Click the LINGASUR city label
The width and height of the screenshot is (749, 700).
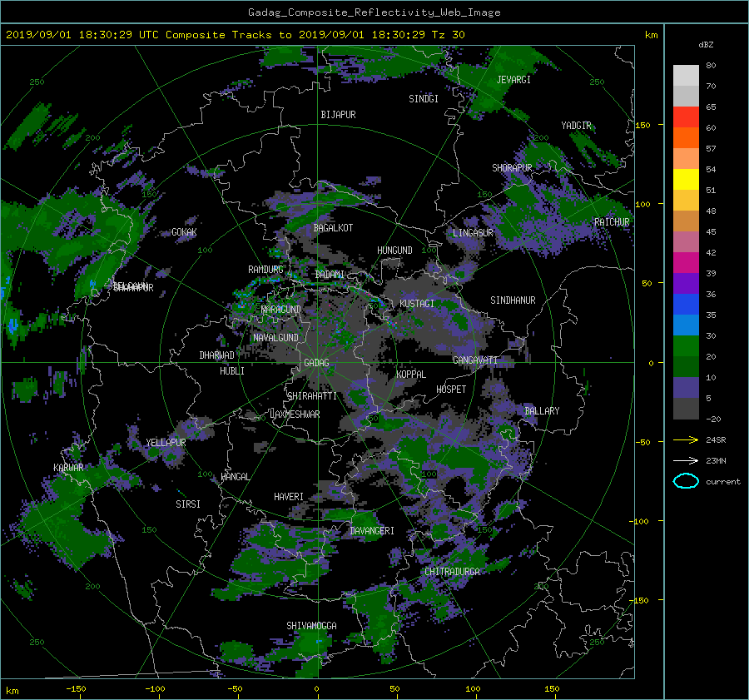pyautogui.click(x=473, y=233)
